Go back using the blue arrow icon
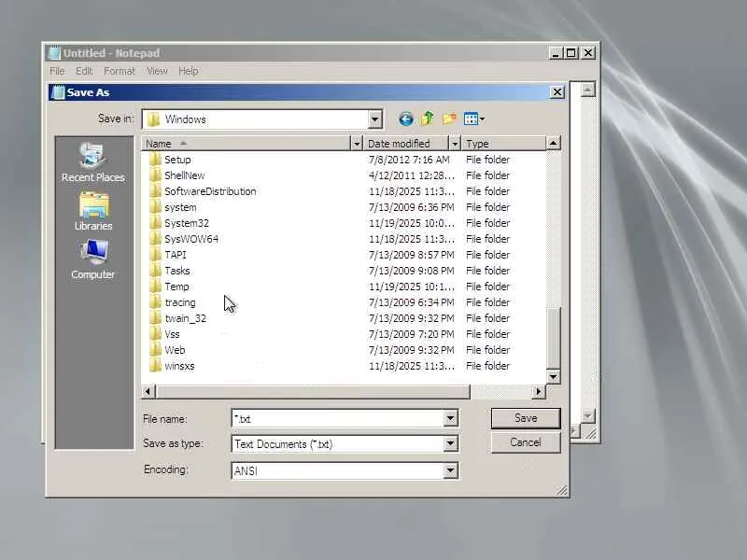This screenshot has width=747, height=560. (x=405, y=119)
